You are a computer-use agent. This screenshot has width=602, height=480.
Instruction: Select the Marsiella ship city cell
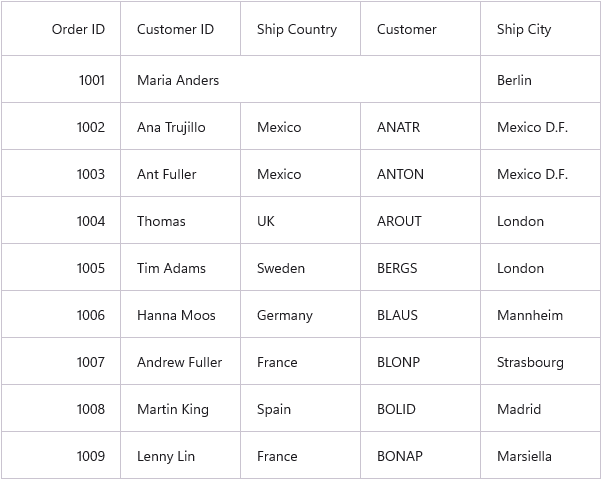click(x=540, y=455)
